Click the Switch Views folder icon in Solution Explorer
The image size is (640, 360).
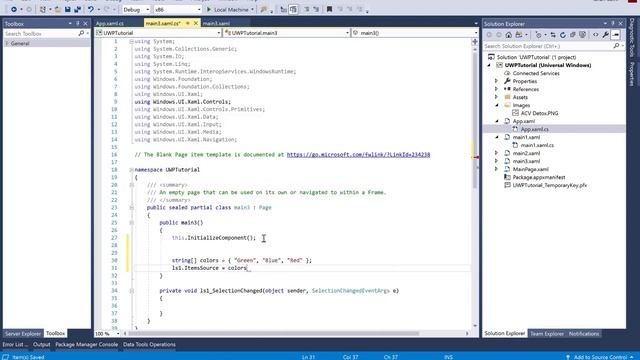tap(519, 35)
